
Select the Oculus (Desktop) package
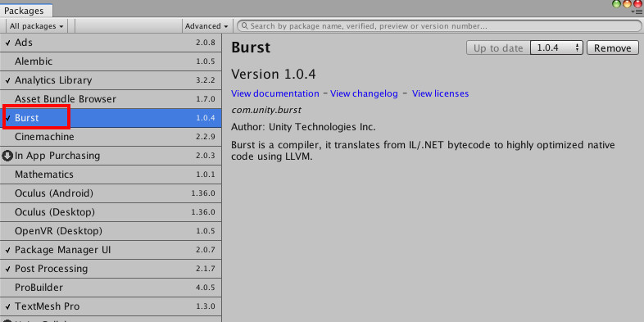(111, 212)
